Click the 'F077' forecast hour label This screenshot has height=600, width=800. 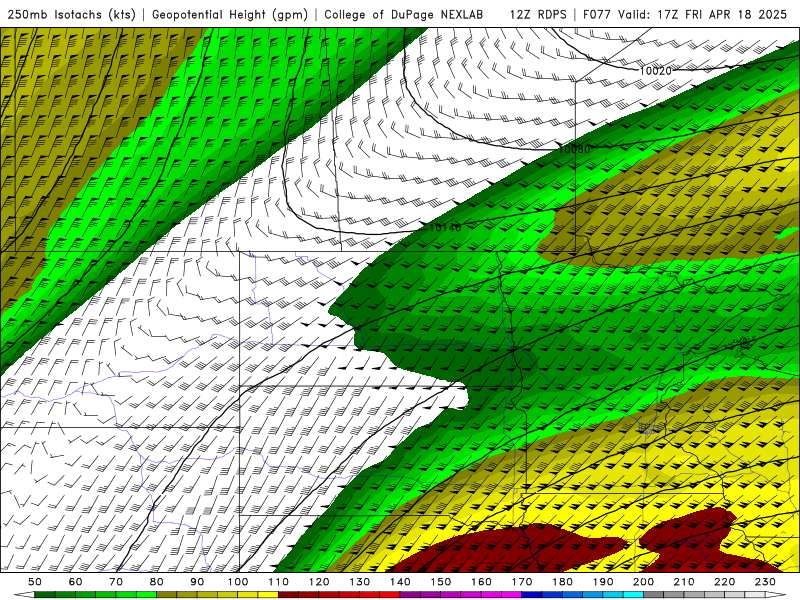(x=597, y=14)
